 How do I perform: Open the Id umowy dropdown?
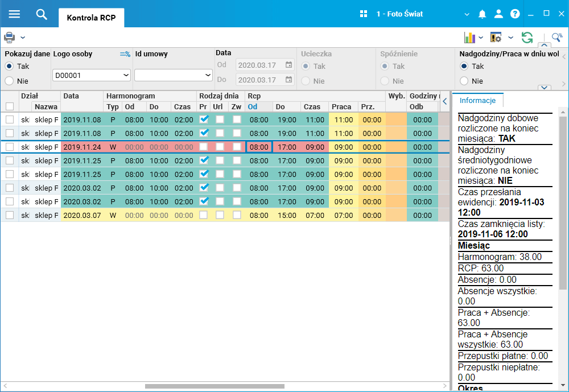(174, 75)
